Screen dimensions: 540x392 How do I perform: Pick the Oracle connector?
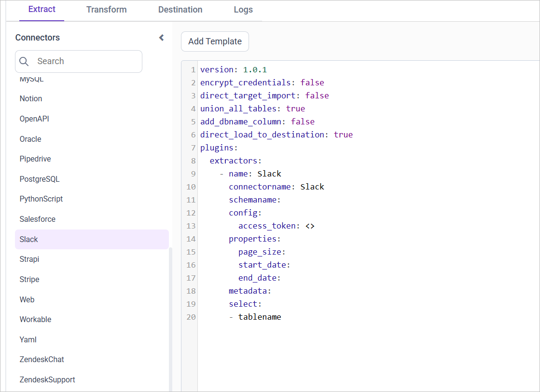click(x=30, y=139)
